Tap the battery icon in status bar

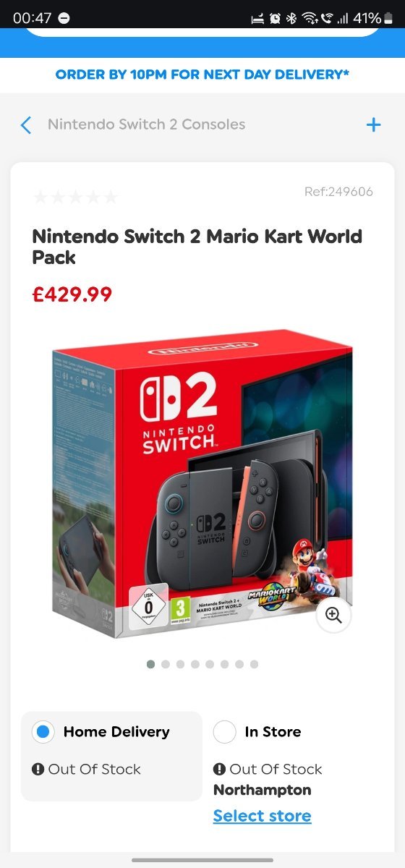(388, 17)
